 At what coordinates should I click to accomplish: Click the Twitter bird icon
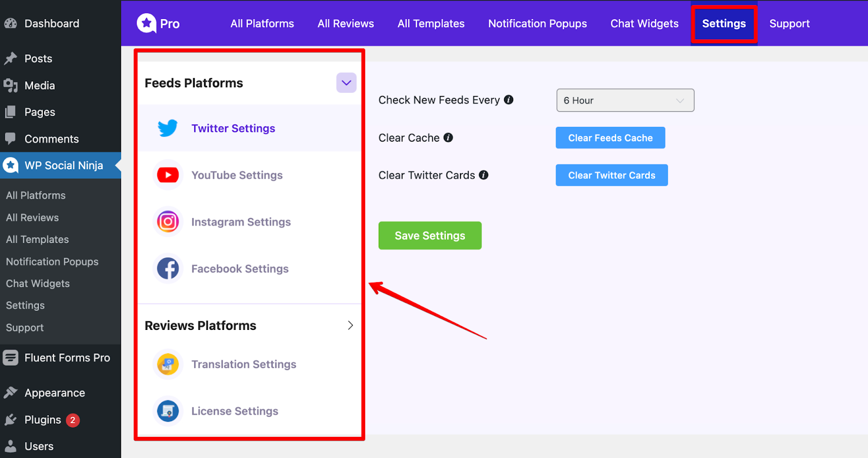pos(168,128)
